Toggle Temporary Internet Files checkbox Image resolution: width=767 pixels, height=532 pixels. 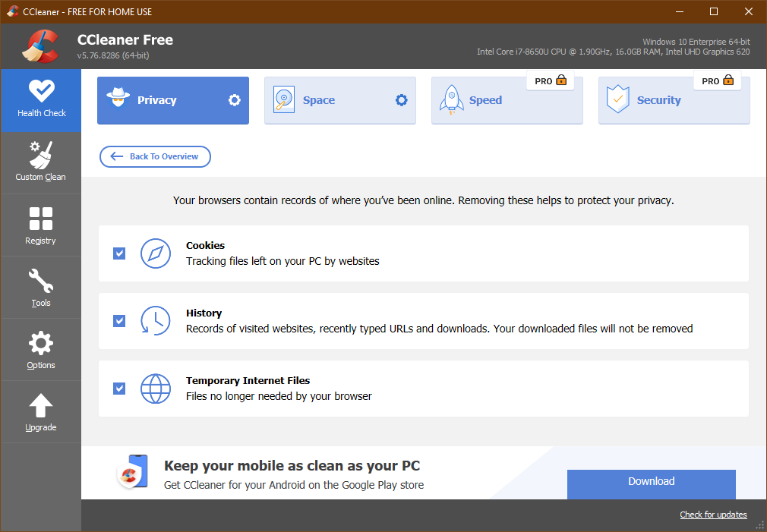click(119, 389)
